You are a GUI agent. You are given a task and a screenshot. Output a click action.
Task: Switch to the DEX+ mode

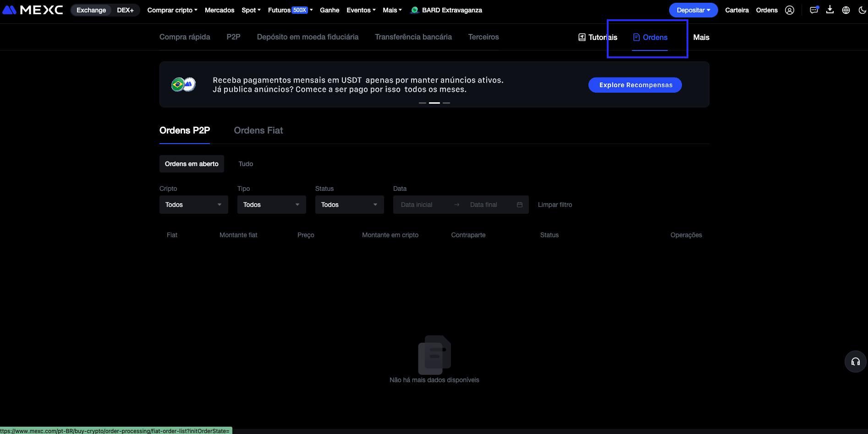click(x=125, y=10)
